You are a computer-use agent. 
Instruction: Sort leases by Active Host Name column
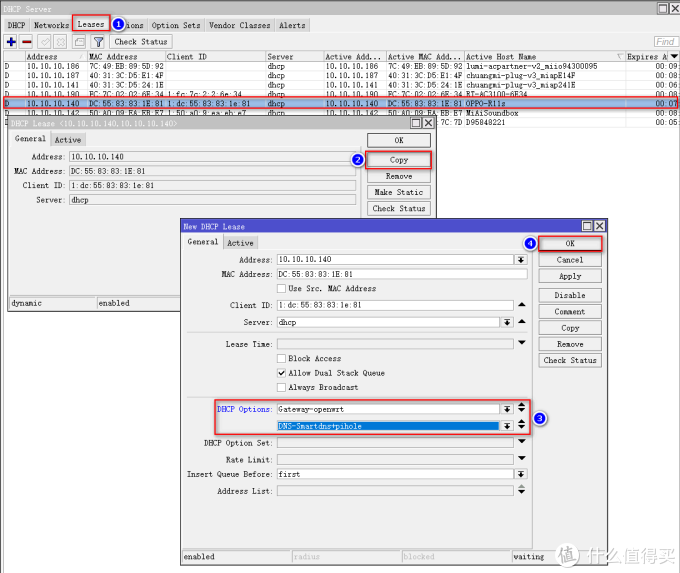[x=545, y=56]
